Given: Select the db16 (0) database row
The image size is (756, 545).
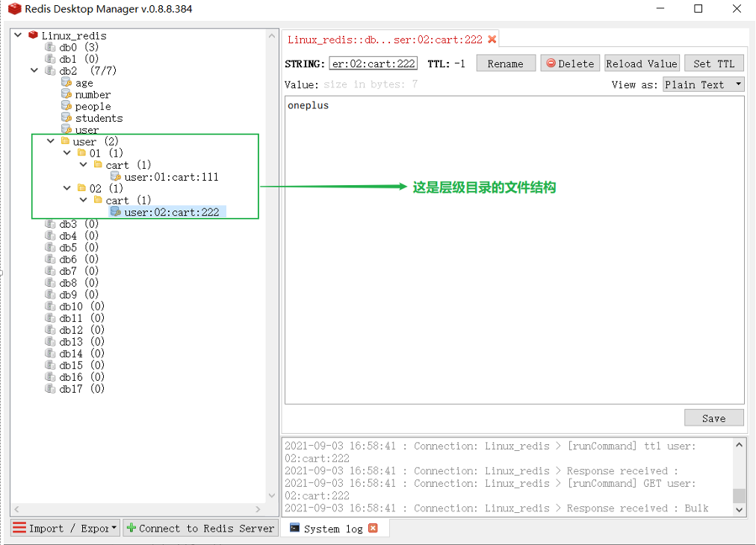Looking at the screenshot, I should tap(75, 377).
